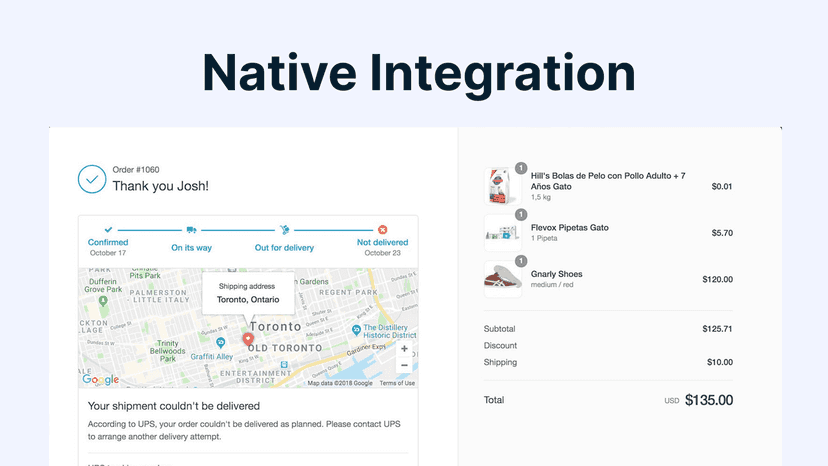The height and width of the screenshot is (466, 828).
Task: Click the 'Gnarly Shoes' product name
Action: point(557,274)
